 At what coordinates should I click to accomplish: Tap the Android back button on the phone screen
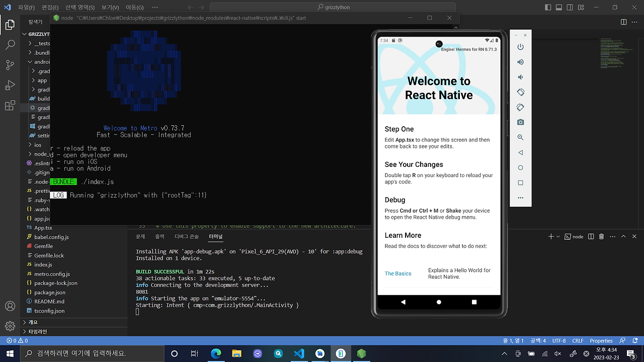pyautogui.click(x=403, y=302)
